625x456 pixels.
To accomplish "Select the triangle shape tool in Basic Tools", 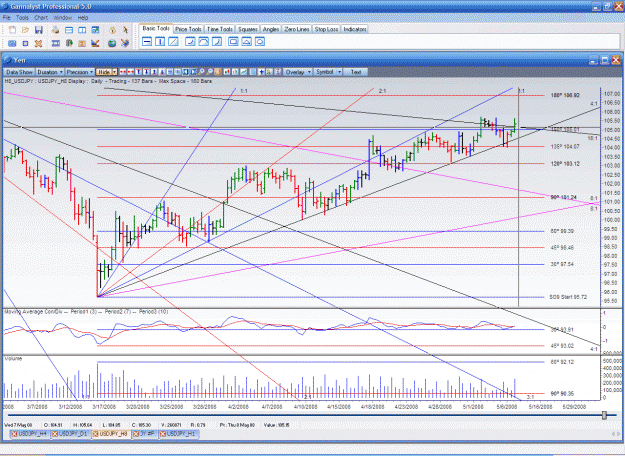I will [x=247, y=41].
